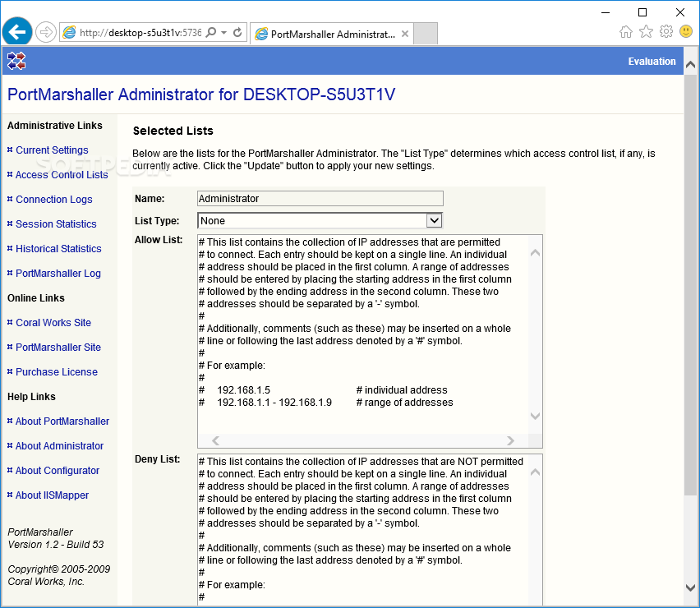The image size is (700, 608).
Task: Open Historical Statistics link
Action: [58, 249]
